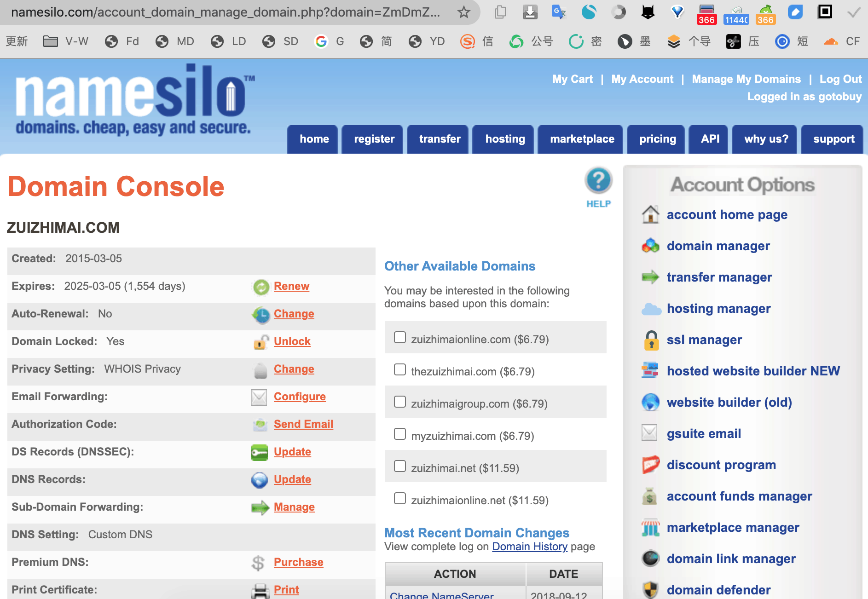Click the Authorization Code email icon
Screen dimensions: 868x599
(x=260, y=425)
